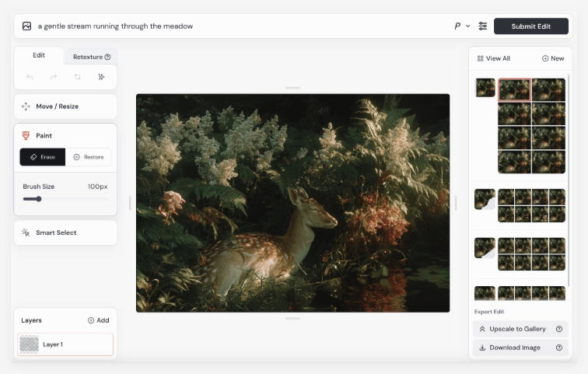The height and width of the screenshot is (374, 588).
Task: Click the Brush Size slider handle
Action: [x=38, y=199]
